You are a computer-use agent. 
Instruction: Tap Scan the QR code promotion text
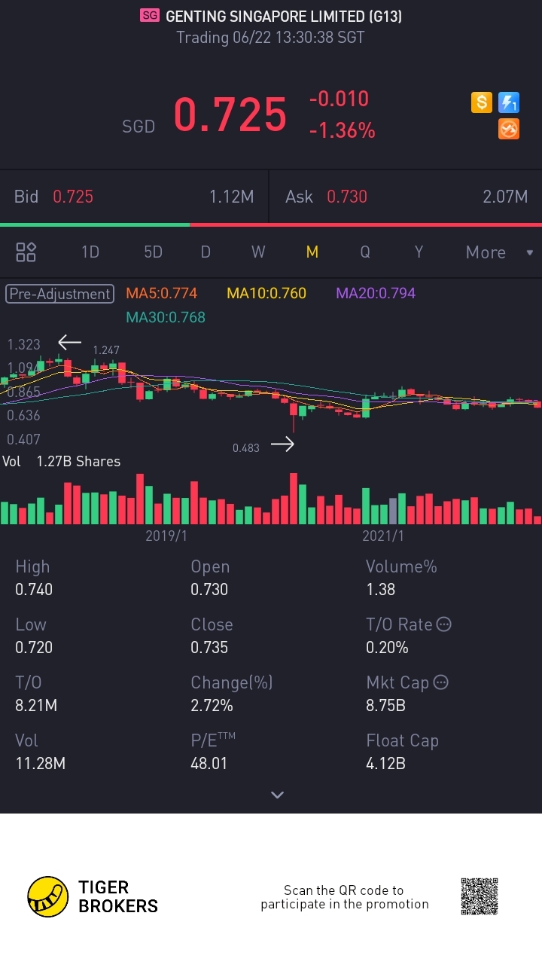[345, 897]
